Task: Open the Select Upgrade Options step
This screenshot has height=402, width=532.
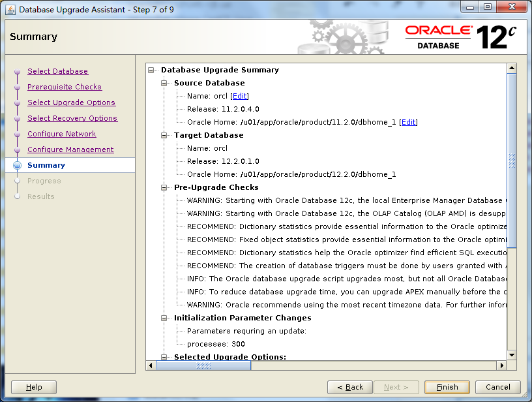Action: coord(71,102)
